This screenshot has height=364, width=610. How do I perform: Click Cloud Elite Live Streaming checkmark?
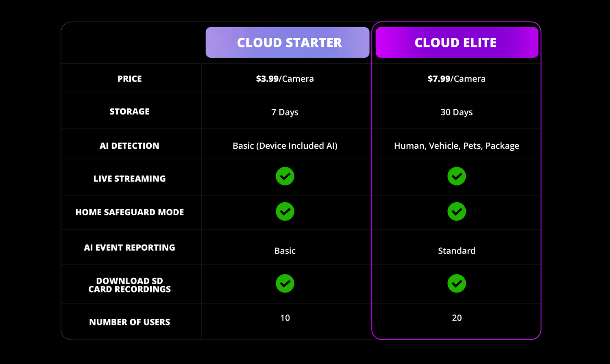pos(457,176)
